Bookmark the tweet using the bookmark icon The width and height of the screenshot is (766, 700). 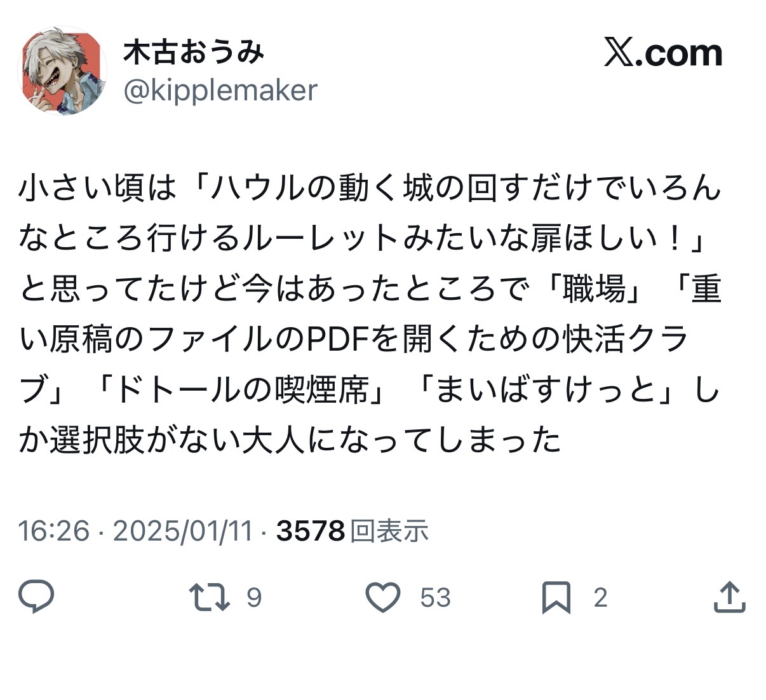click(556, 597)
